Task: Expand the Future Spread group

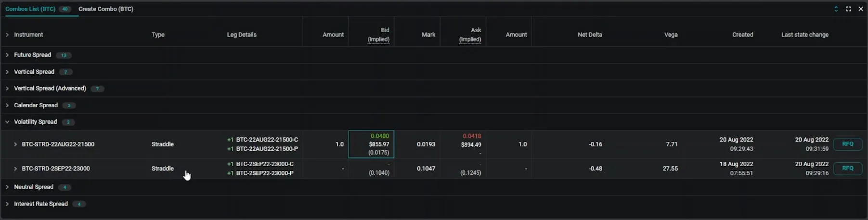Action: coord(7,55)
